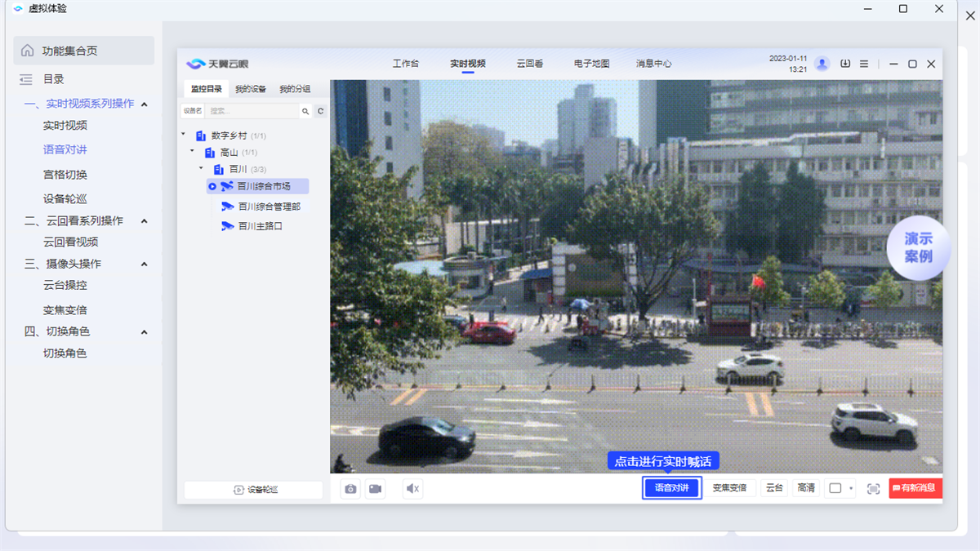This screenshot has height=551, width=980.
Task: Switch to the 我的设备 tab
Action: click(251, 89)
